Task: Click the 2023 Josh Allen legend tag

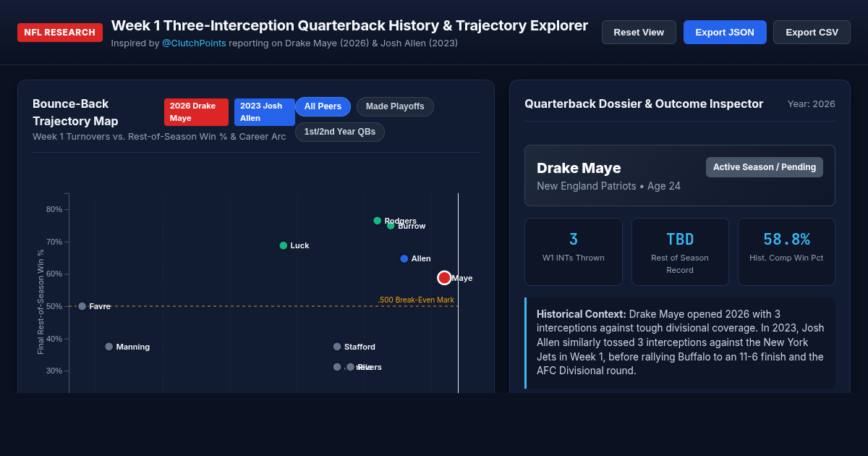Action: pyautogui.click(x=264, y=112)
